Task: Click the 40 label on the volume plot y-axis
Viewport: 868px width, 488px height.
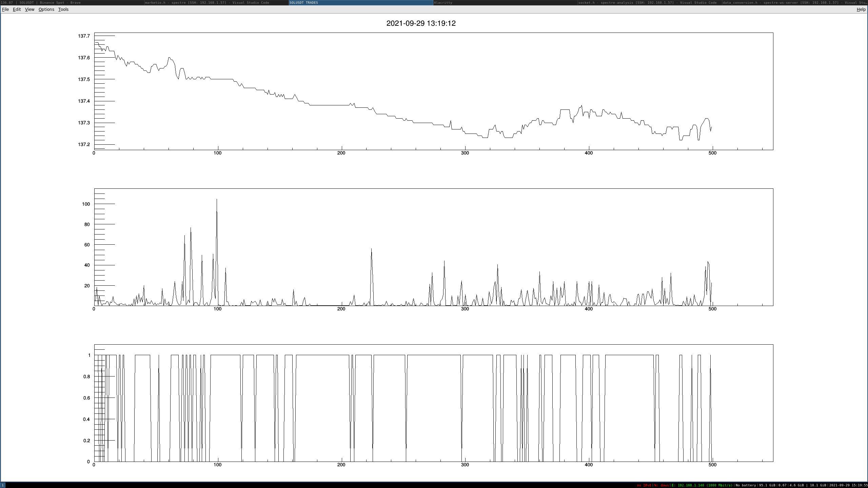Action: click(x=87, y=265)
